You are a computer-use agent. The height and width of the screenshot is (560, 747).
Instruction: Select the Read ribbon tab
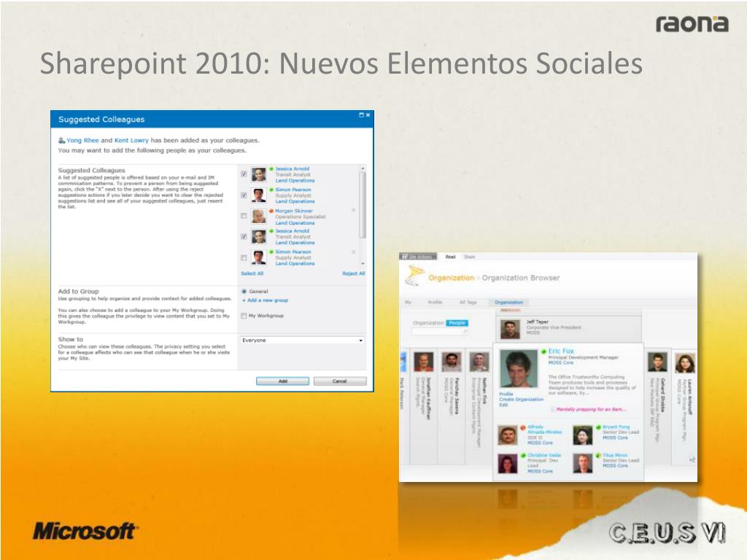450,257
